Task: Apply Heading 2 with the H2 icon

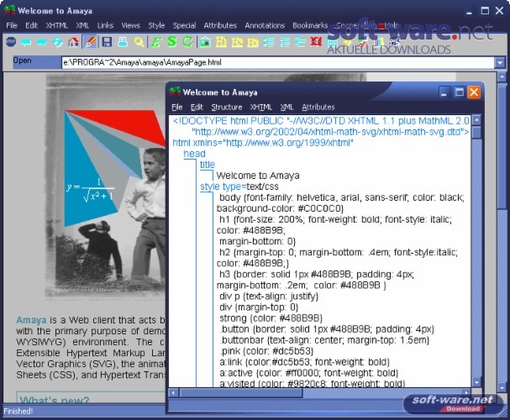Action: click(x=237, y=42)
